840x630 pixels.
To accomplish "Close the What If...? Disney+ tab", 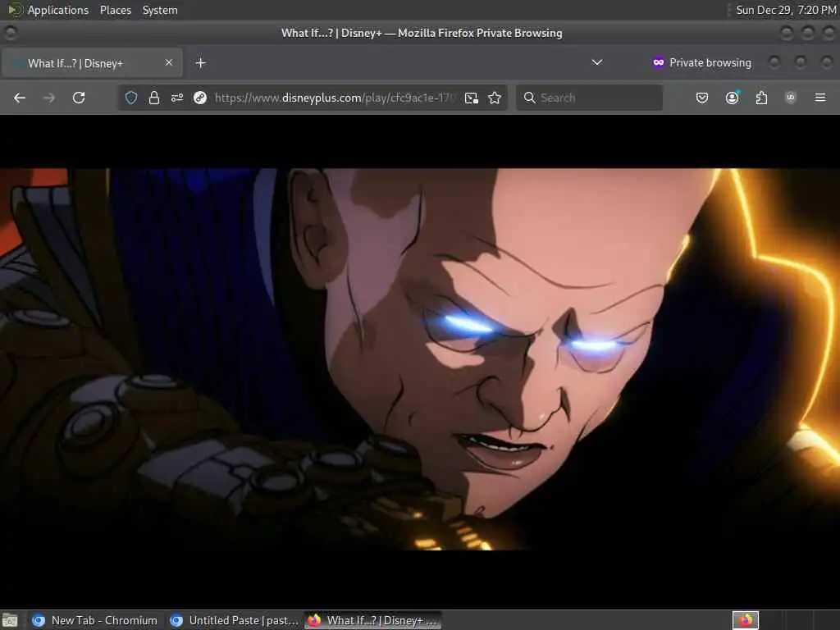I will tap(169, 62).
